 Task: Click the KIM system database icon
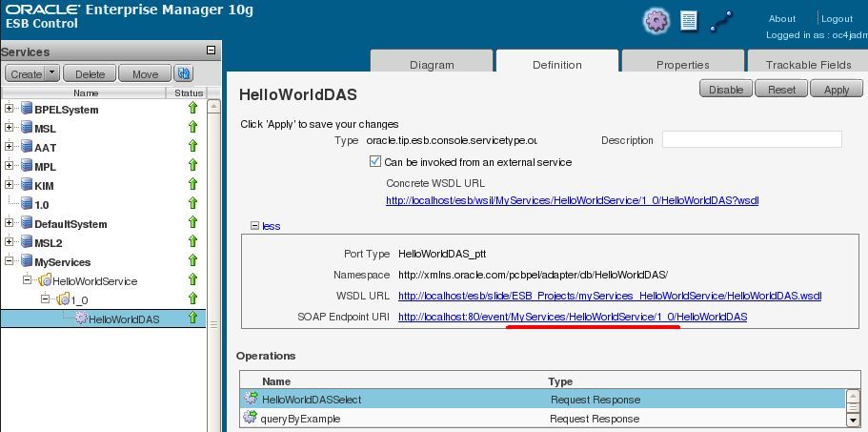[26, 185]
